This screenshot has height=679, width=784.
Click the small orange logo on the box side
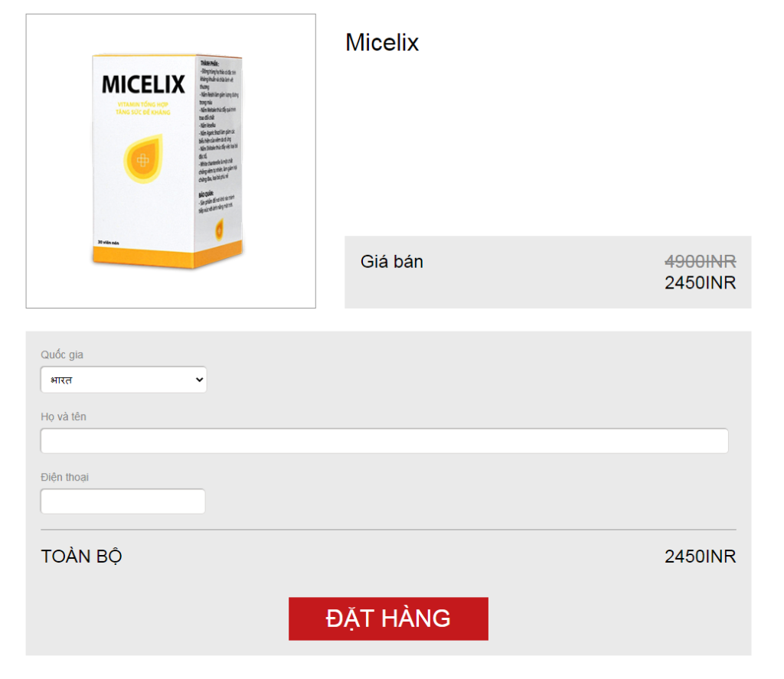(220, 227)
